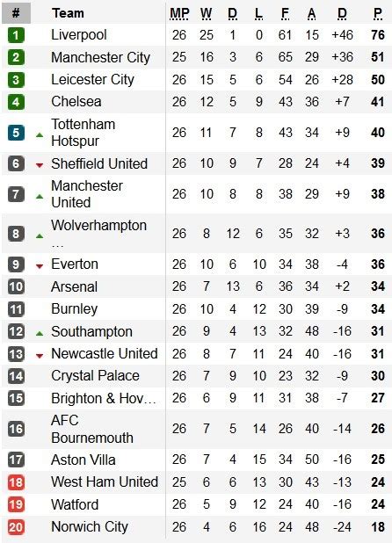Screen dimensions: 392x543
Task: Click red down arrow beside Everton
Action: 40,266
